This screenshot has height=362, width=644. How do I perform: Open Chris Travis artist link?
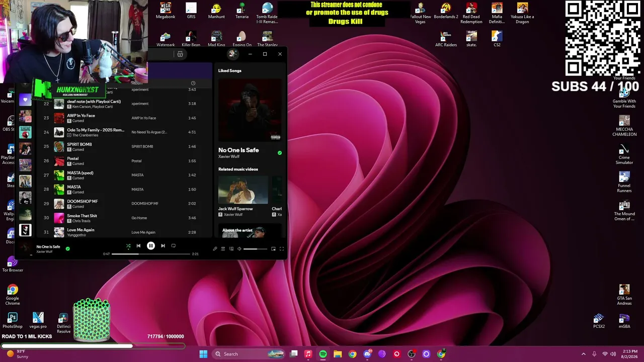81,221
